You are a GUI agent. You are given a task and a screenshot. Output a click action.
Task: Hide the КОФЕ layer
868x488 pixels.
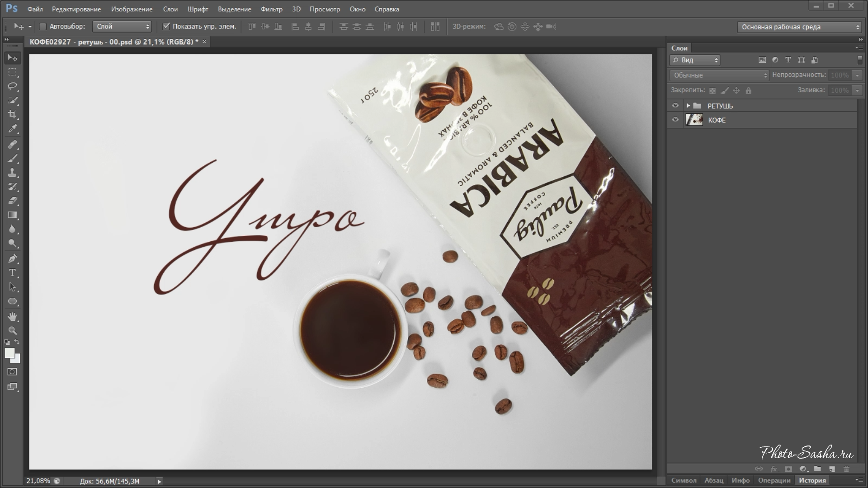point(675,120)
